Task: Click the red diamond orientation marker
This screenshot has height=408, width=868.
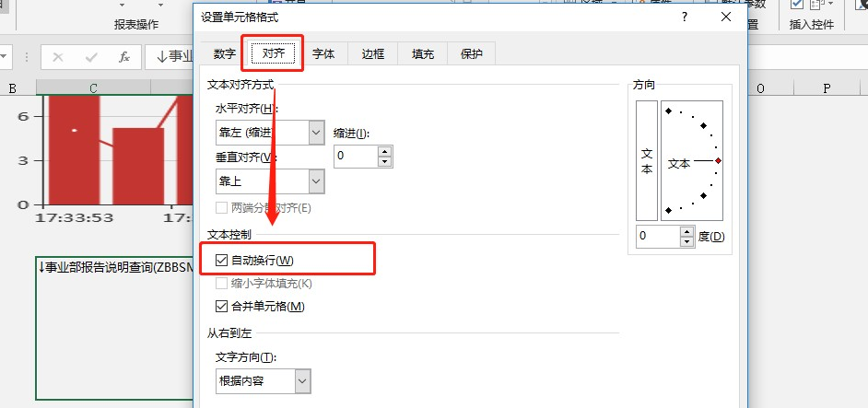Action: tap(718, 160)
